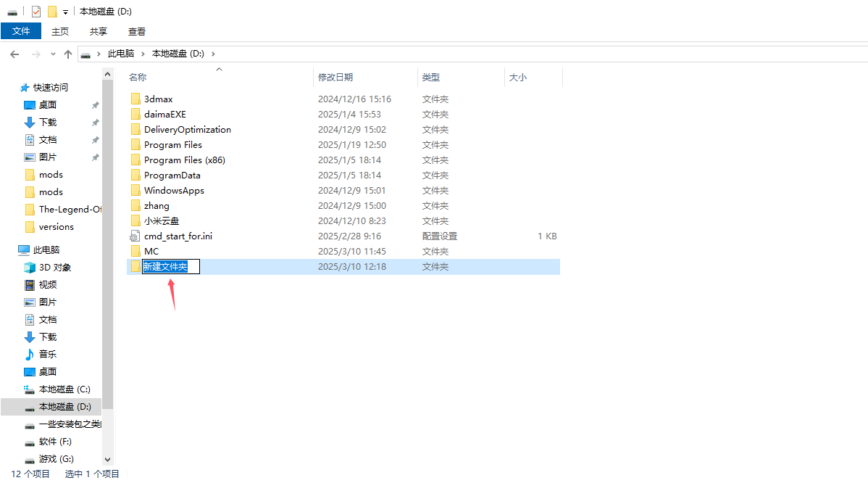
Task: Open 视频 under 此电脑
Action: pyautogui.click(x=47, y=285)
